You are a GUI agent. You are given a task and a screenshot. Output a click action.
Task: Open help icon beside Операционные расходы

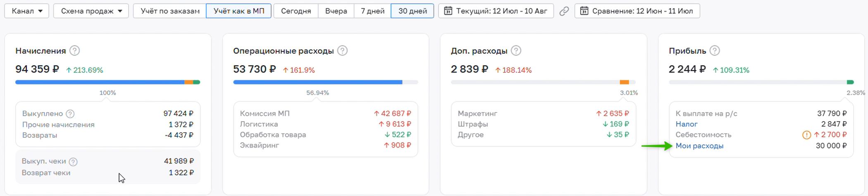[x=342, y=51]
